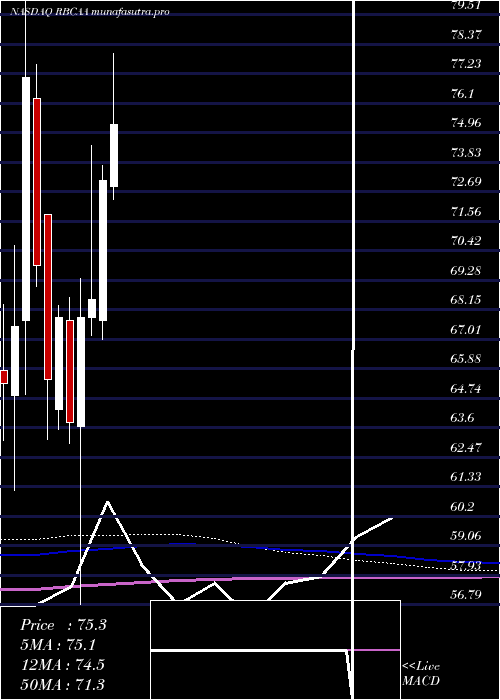Click the small red candlestick near 65.88
The image size is (500, 700).
(4, 377)
